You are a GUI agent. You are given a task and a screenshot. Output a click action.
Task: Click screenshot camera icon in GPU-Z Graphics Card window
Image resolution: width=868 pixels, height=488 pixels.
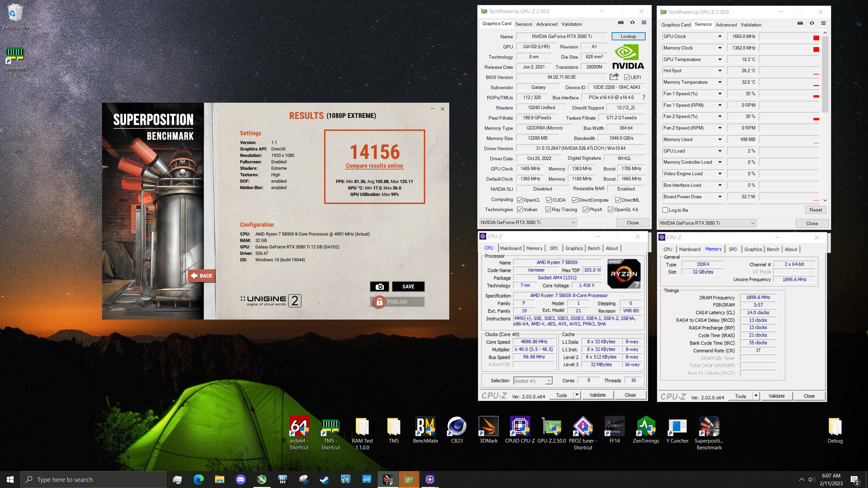click(620, 23)
